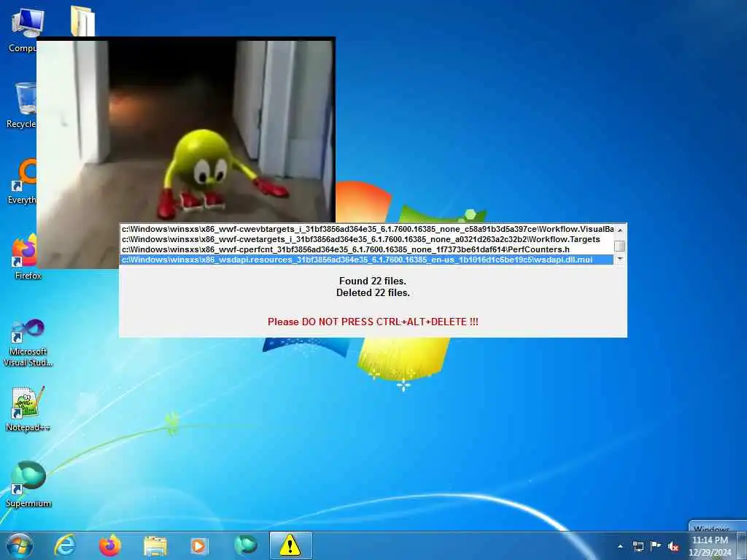The height and width of the screenshot is (560, 747).
Task: Open the Windows Start menu orb
Action: (20, 545)
